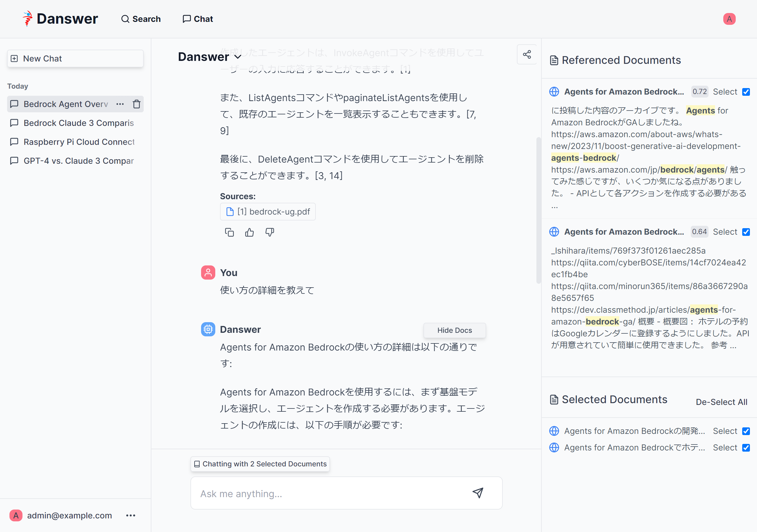Viewport: 757px width, 532px height.
Task: Uncheck Select for the 0.72 scored document
Action: click(746, 92)
